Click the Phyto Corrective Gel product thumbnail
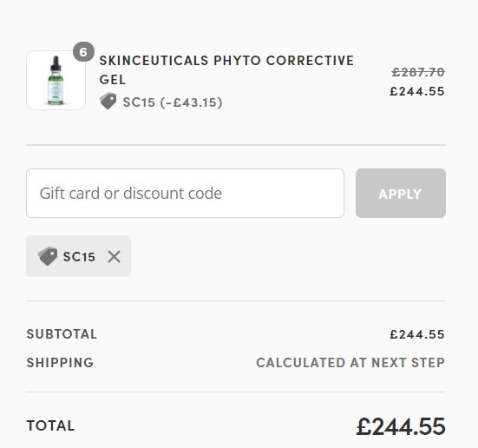This screenshot has width=478, height=448. point(56,80)
